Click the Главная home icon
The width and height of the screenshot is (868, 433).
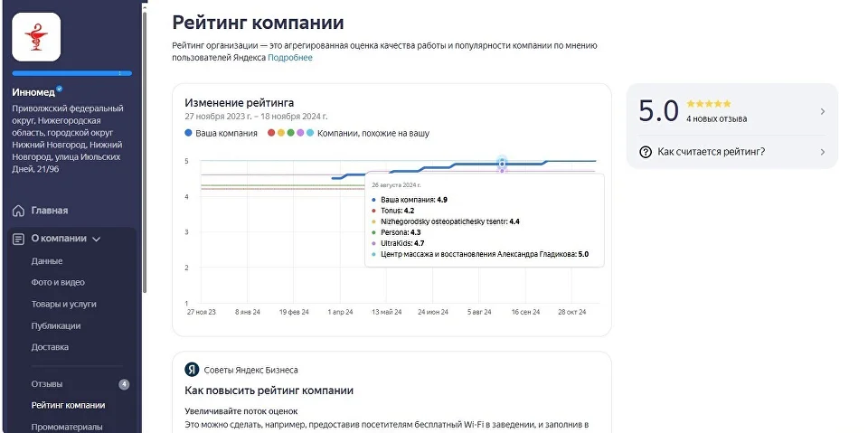(x=18, y=211)
